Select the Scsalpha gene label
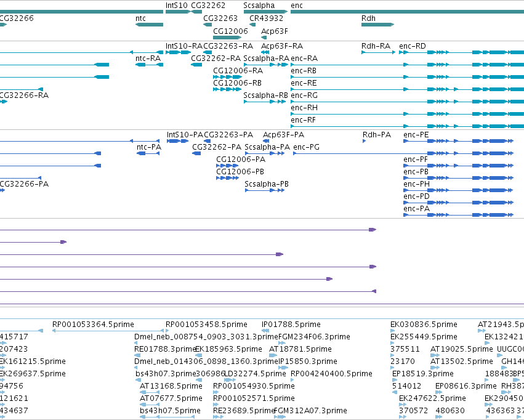The image size is (524, 420). (259, 6)
